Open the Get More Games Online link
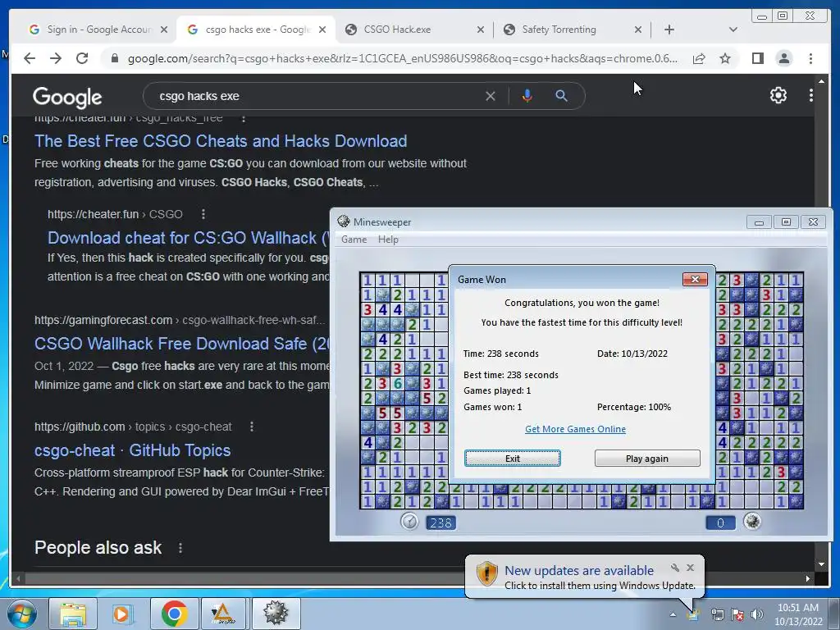 (x=575, y=429)
